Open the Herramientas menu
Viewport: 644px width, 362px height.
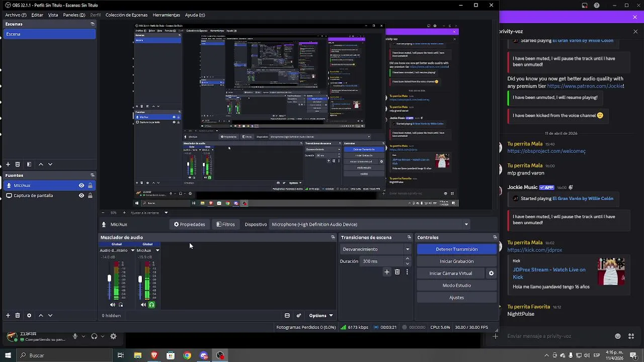coord(166,15)
